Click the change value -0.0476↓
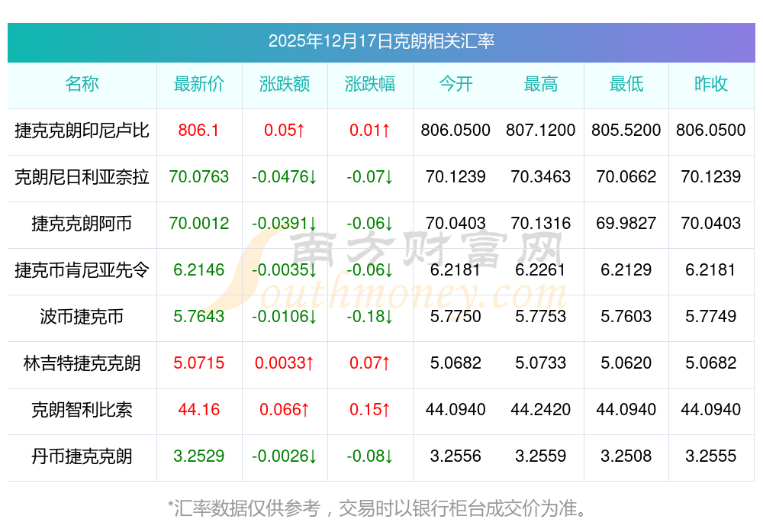The height and width of the screenshot is (532, 763). (x=285, y=176)
